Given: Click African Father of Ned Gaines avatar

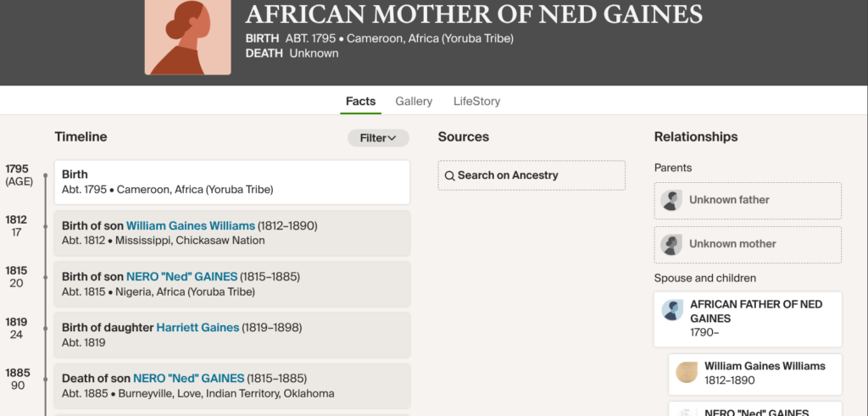Looking at the screenshot, I should click(672, 310).
